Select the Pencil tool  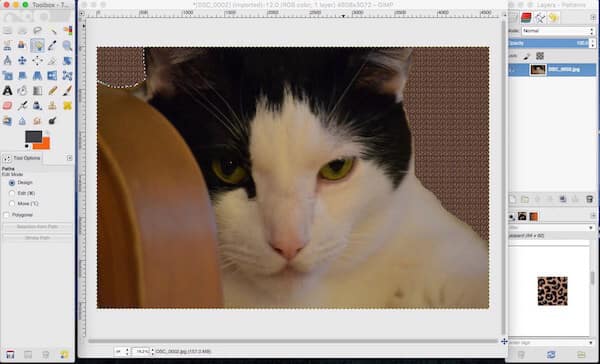(x=52, y=91)
